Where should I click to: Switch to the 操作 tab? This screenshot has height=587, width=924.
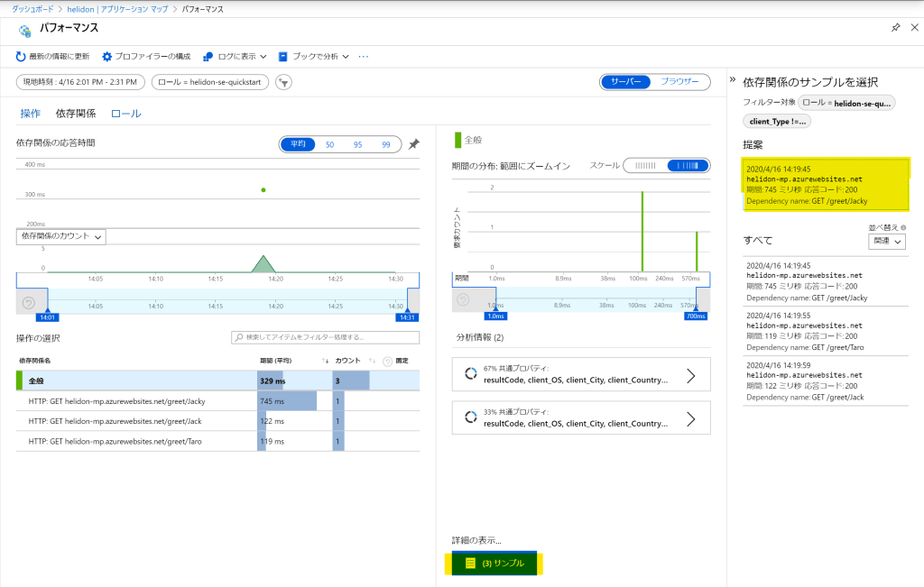tap(30, 114)
